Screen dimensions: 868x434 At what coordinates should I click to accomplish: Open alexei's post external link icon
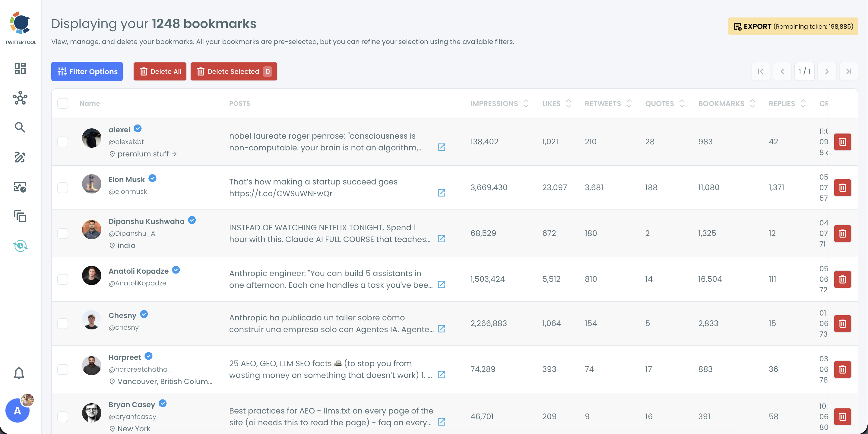click(x=442, y=147)
